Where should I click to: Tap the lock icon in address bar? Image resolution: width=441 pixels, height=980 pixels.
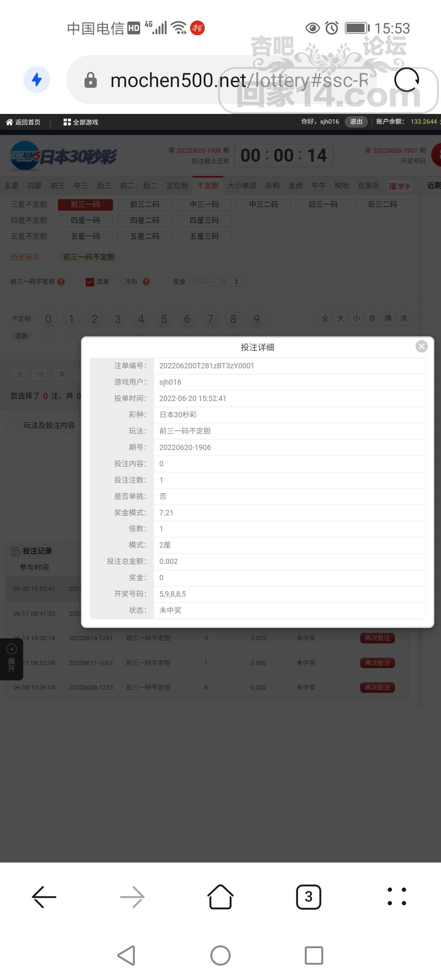91,80
